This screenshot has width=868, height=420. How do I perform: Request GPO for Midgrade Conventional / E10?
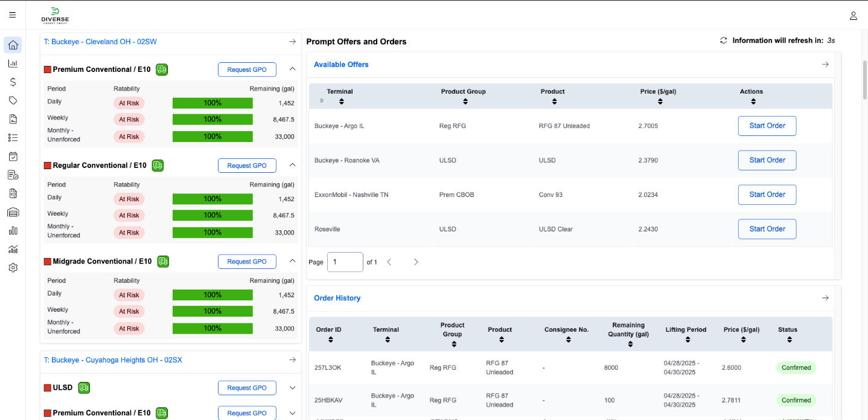(x=247, y=262)
